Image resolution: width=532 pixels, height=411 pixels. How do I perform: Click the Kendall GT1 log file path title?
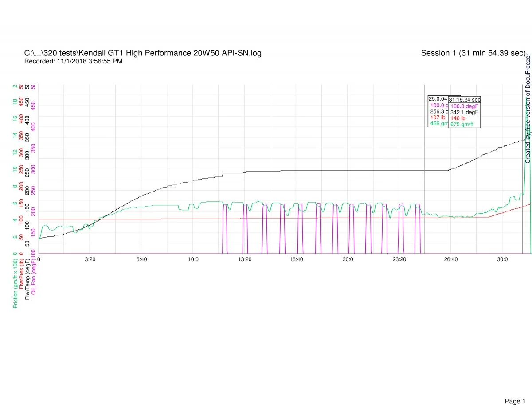tap(142, 53)
